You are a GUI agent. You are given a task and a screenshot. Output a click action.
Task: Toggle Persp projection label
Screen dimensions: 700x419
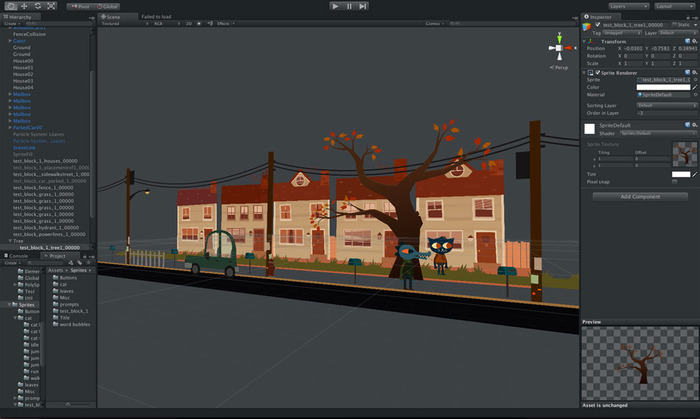coord(559,67)
